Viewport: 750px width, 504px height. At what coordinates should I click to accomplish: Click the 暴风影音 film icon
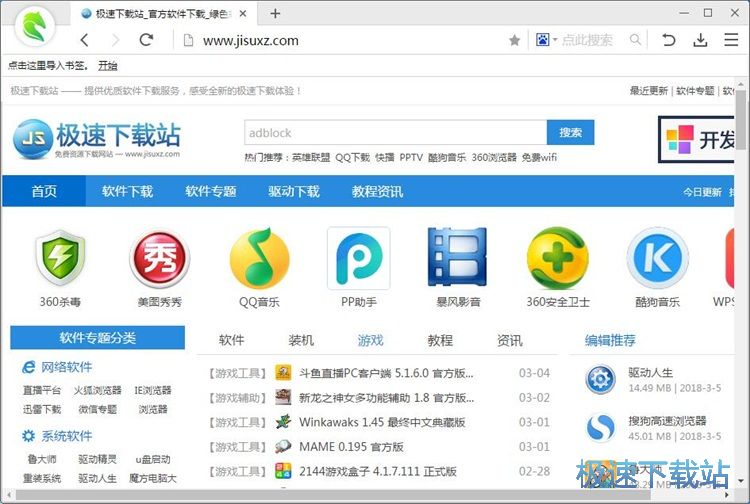click(458, 257)
